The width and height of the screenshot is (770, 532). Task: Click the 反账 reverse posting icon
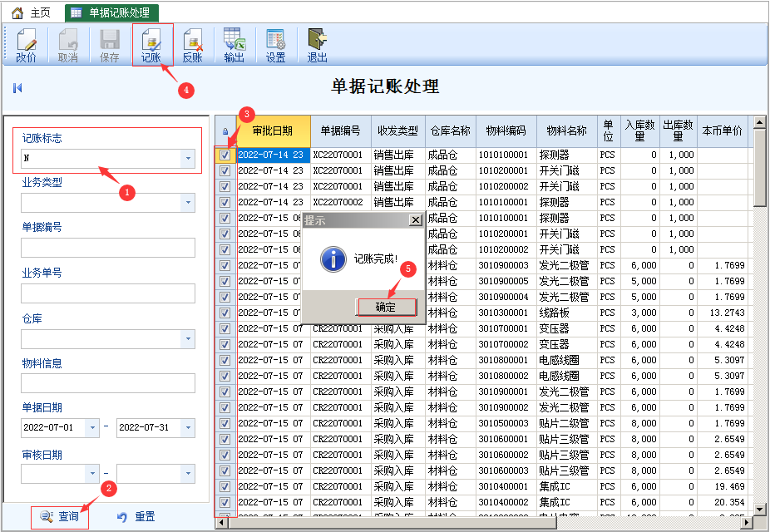tap(193, 46)
